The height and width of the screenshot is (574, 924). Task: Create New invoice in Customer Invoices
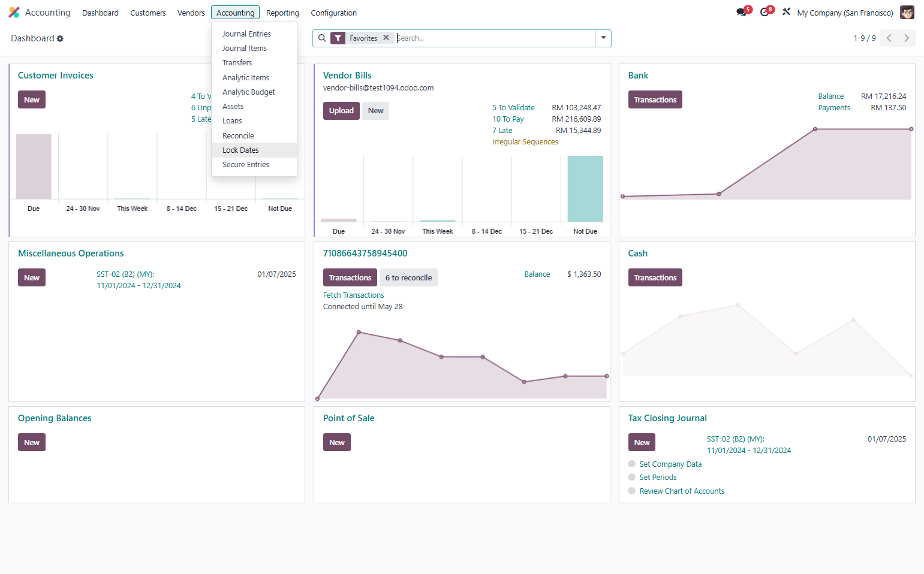pos(32,100)
